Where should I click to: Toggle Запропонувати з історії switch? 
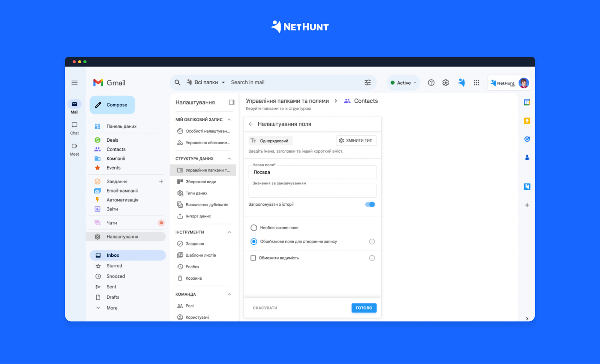(370, 204)
